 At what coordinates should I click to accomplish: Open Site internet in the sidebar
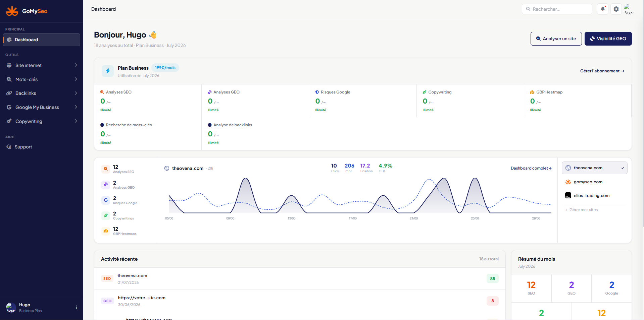[41, 65]
